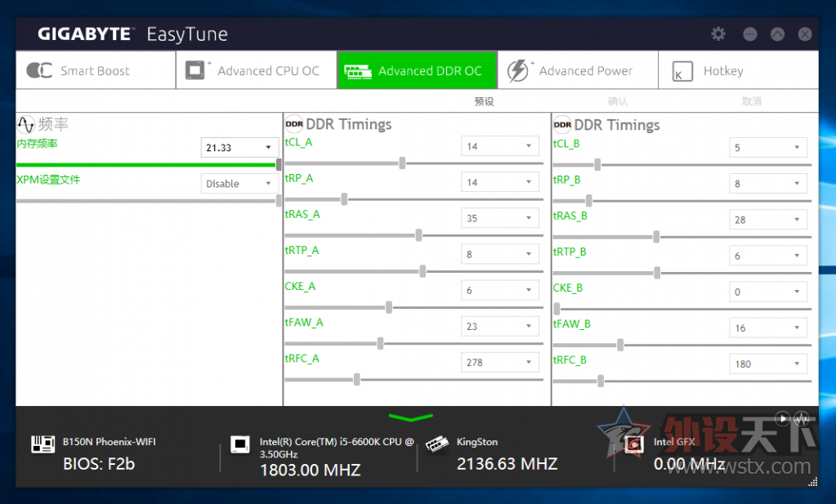Click the Advanced Power lightning icon
The height and width of the screenshot is (504, 836).
click(x=518, y=70)
